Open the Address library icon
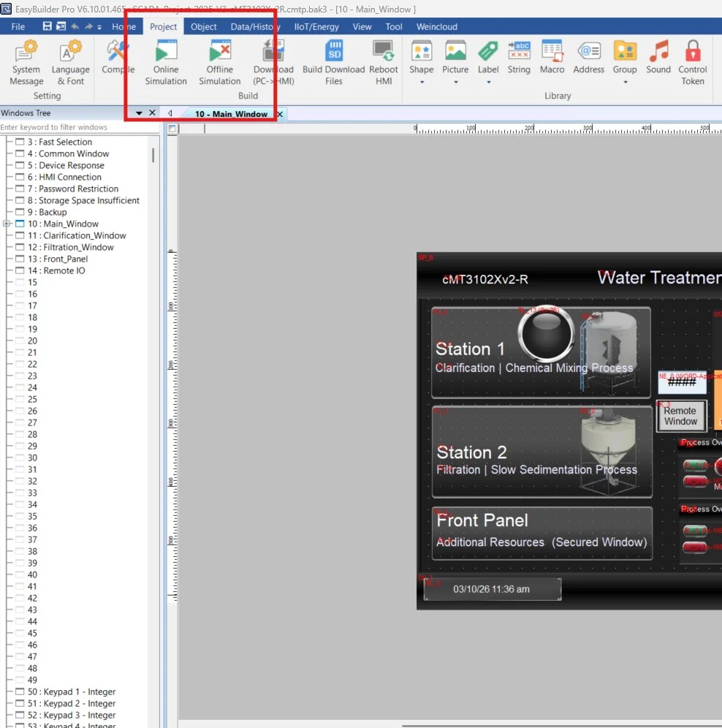 point(589,56)
